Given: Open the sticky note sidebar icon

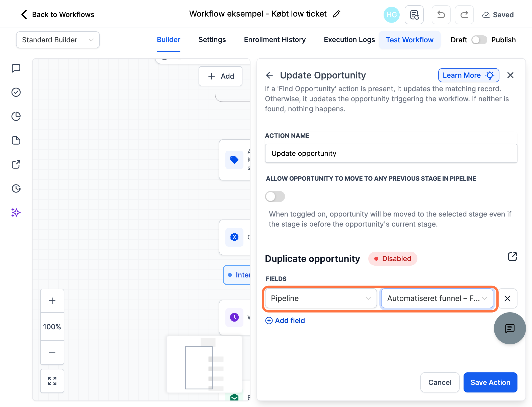Looking at the screenshot, I should click(x=16, y=140).
